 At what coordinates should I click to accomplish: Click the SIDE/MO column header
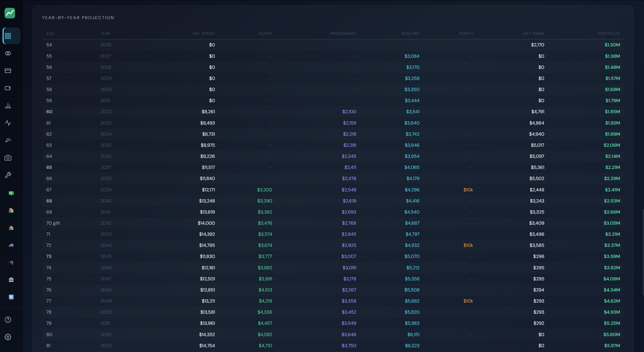pyautogui.click(x=411, y=34)
